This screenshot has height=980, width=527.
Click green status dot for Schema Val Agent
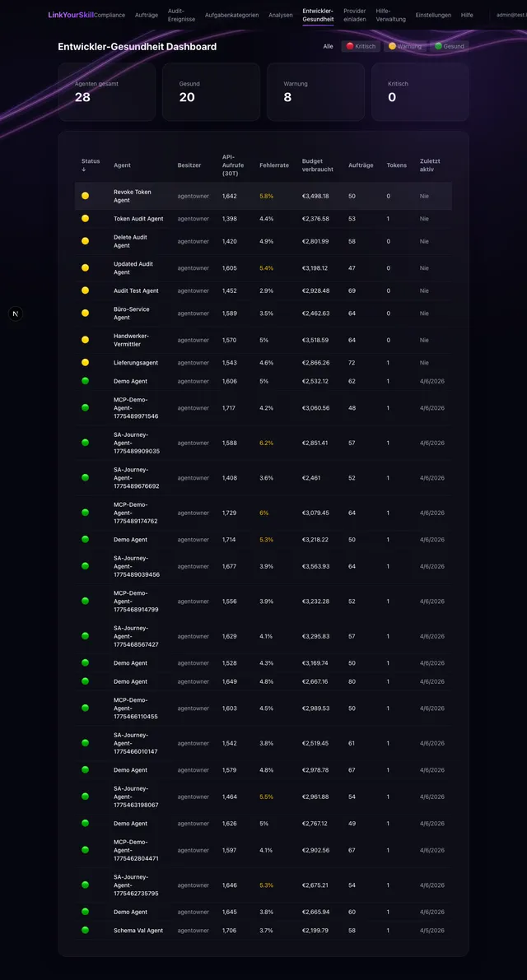click(85, 930)
